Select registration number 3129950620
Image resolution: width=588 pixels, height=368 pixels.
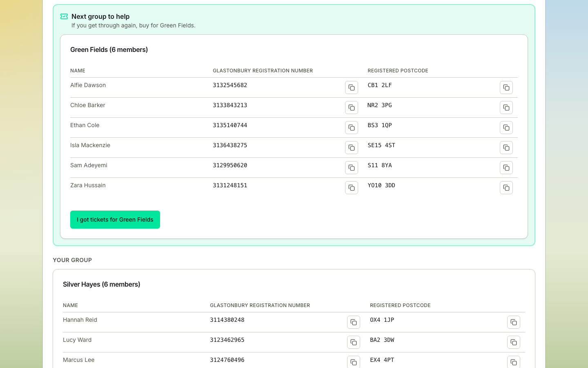(x=230, y=165)
